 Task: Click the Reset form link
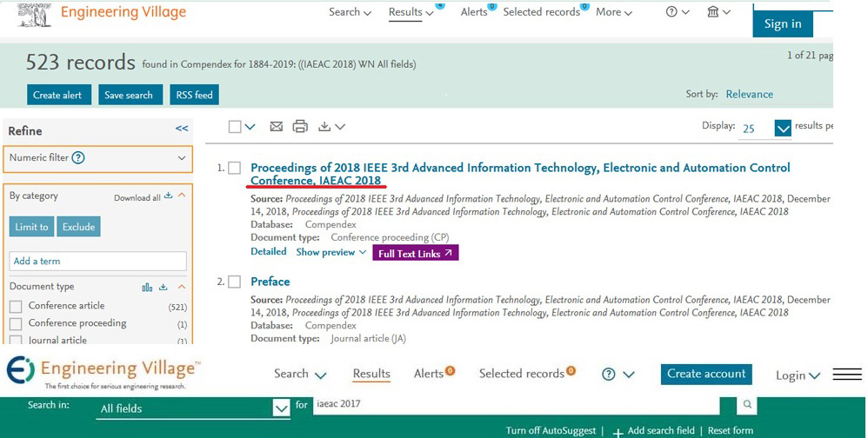point(731,431)
